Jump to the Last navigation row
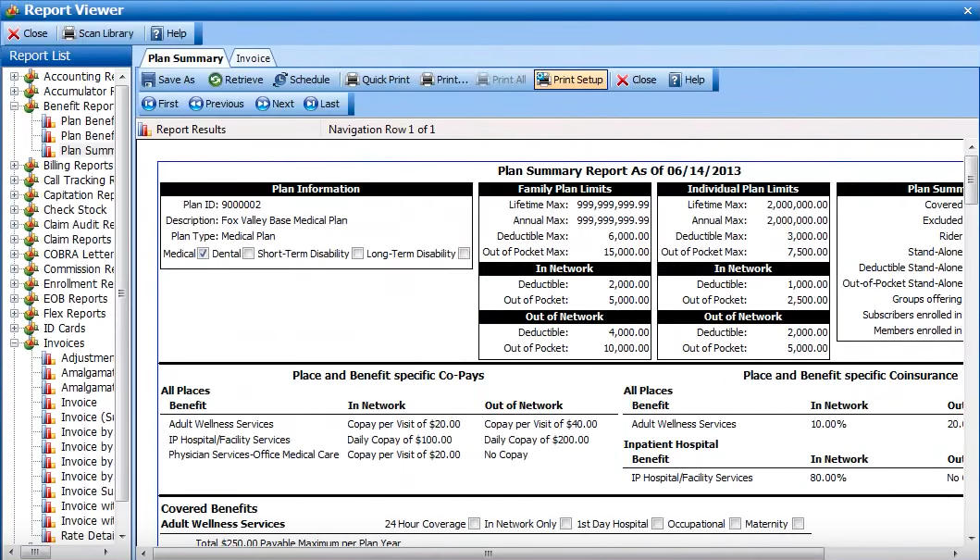The image size is (980, 560). point(322,104)
